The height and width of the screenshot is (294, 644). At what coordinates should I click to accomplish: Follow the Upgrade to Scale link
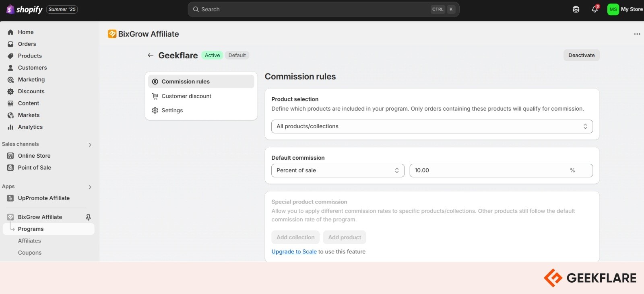(x=294, y=252)
